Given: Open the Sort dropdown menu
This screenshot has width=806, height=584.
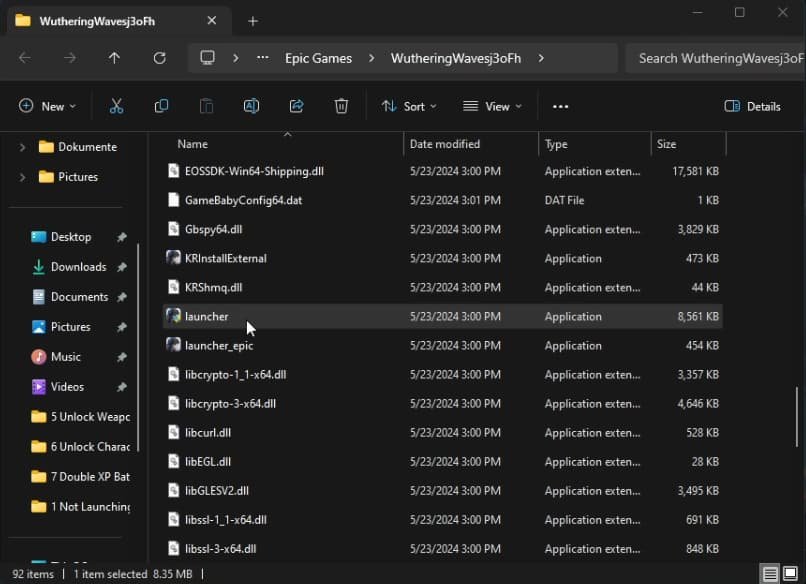Looking at the screenshot, I should (x=409, y=106).
